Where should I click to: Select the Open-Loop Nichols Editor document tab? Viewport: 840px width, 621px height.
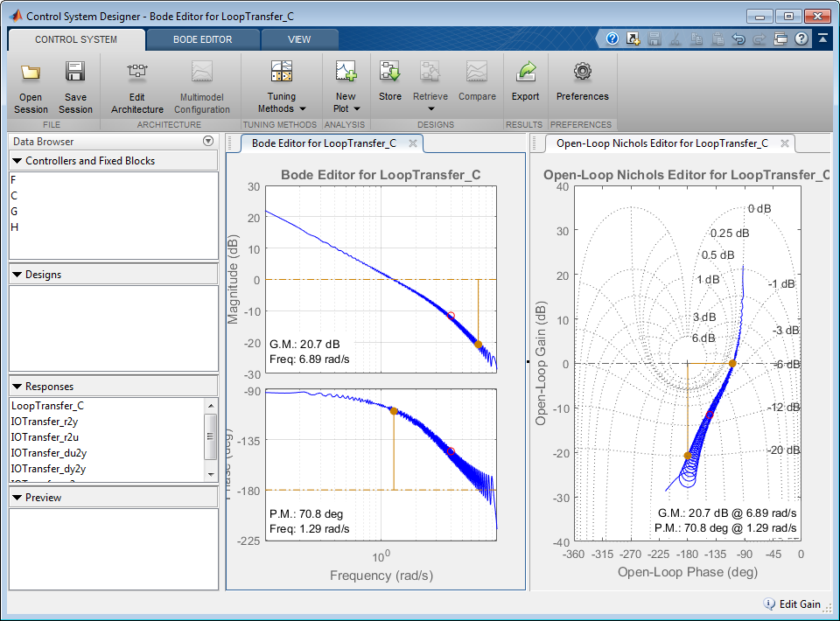coord(661,143)
